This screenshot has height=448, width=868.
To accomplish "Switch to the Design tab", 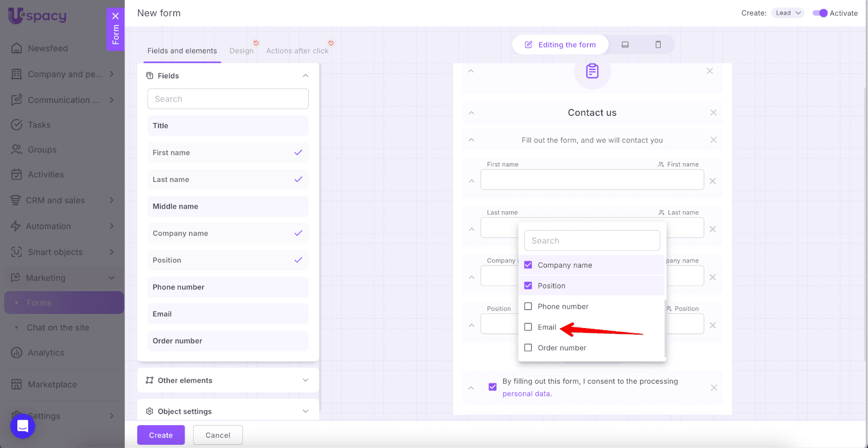I will point(241,51).
